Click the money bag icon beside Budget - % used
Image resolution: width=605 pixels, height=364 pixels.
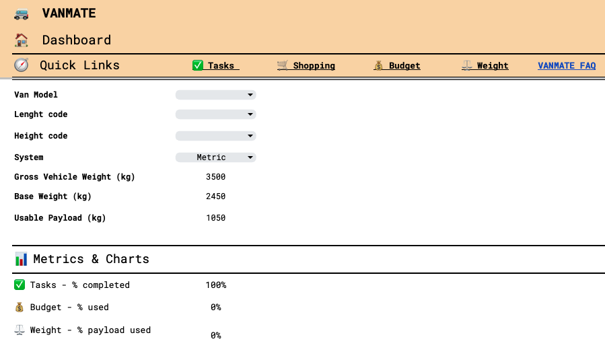coord(20,307)
